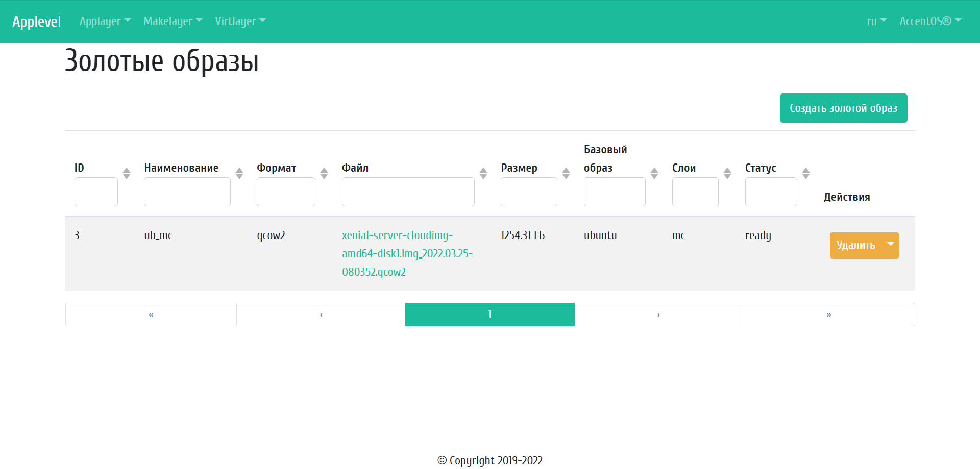Click the Наименование filter input field
This screenshot has width=980, height=469.
pos(187,192)
